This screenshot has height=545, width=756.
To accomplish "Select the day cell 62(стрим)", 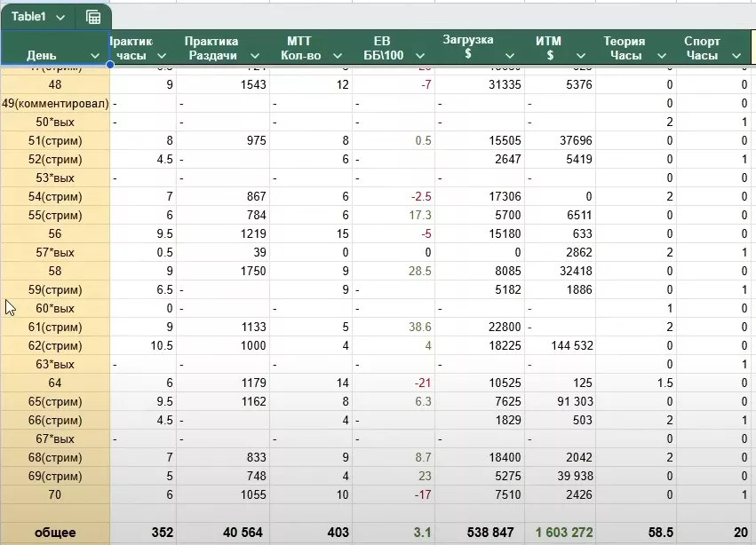I will [55, 345].
